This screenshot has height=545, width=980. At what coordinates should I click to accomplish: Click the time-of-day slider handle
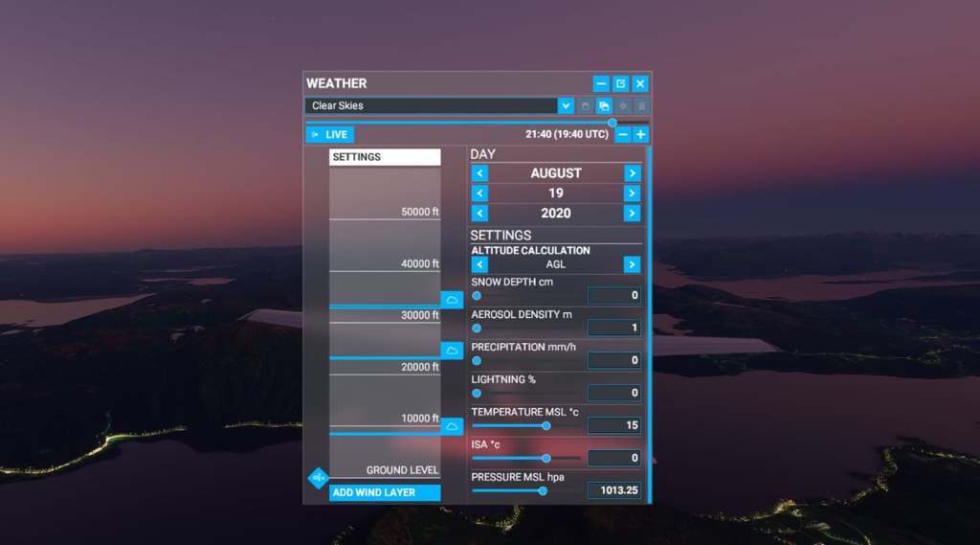pyautogui.click(x=612, y=123)
